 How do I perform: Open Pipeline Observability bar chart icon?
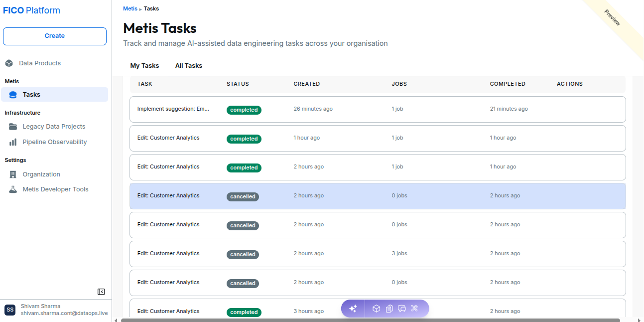(x=13, y=142)
